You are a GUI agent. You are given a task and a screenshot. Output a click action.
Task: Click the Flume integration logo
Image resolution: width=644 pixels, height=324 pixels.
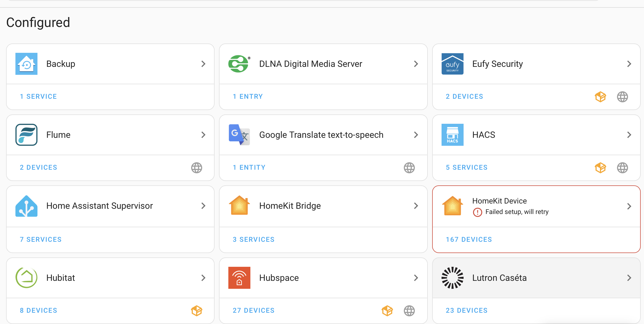(x=26, y=135)
